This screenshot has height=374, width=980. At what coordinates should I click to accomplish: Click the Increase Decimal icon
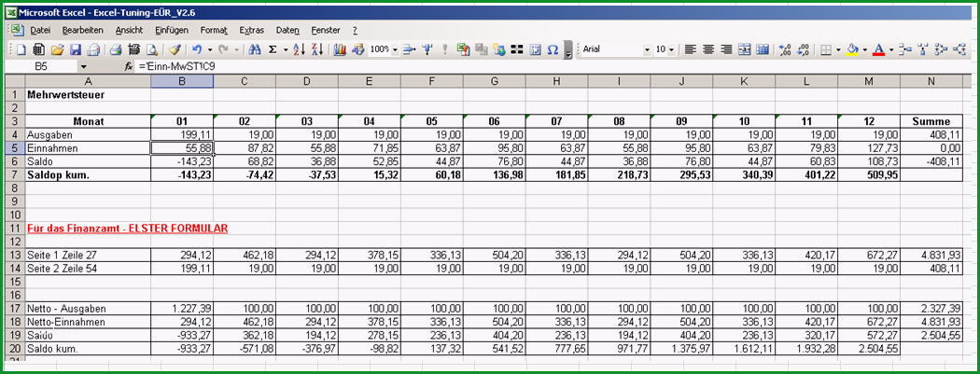point(785,49)
